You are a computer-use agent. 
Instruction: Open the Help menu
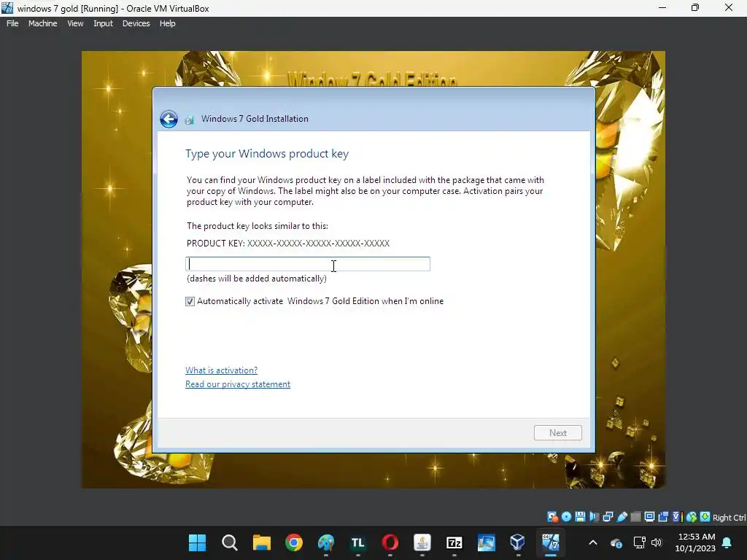click(167, 23)
